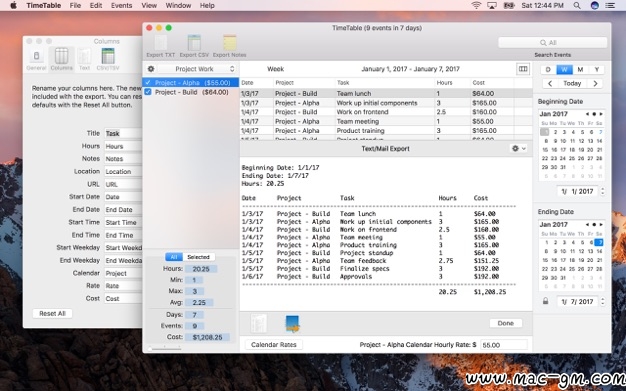Click the lock icon beside the ending date field

click(545, 301)
